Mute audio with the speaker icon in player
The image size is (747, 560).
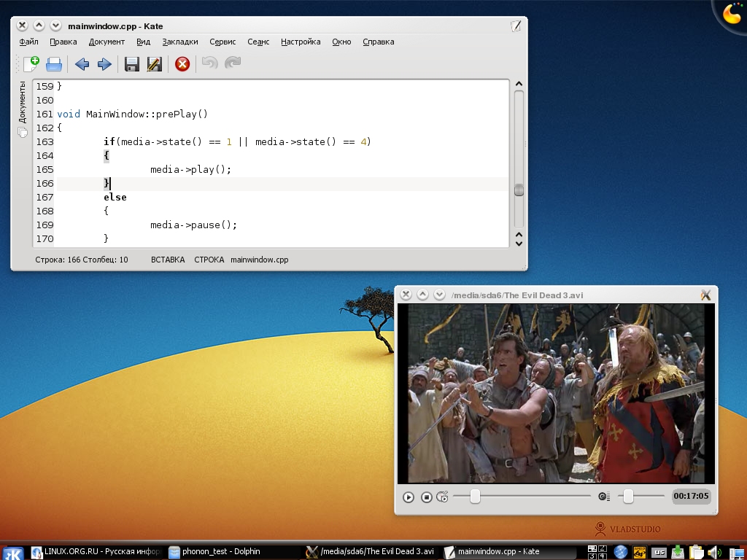[x=604, y=497]
